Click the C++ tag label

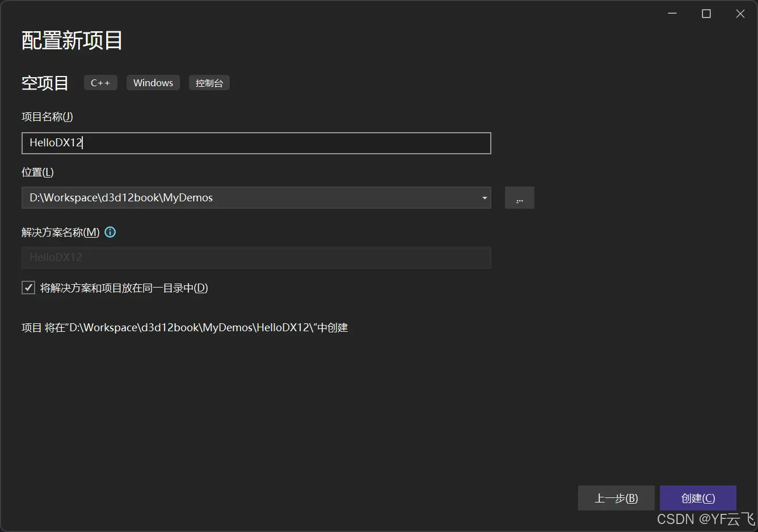(x=100, y=82)
